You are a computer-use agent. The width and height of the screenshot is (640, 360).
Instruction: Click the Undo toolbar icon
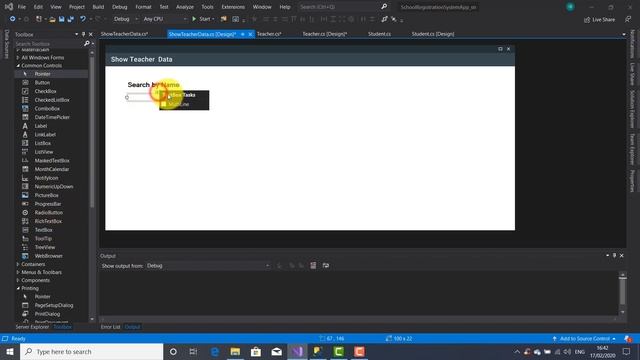pyautogui.click(x=83, y=19)
